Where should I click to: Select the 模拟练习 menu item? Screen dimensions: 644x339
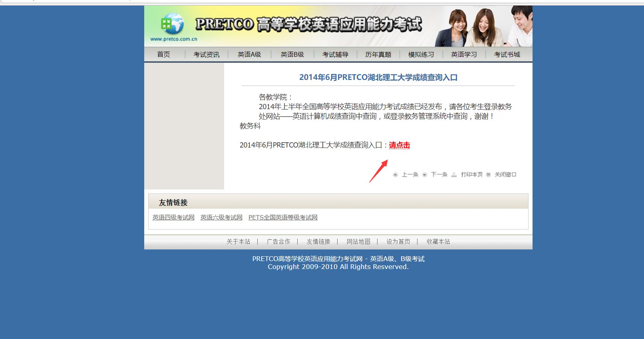pyautogui.click(x=421, y=54)
